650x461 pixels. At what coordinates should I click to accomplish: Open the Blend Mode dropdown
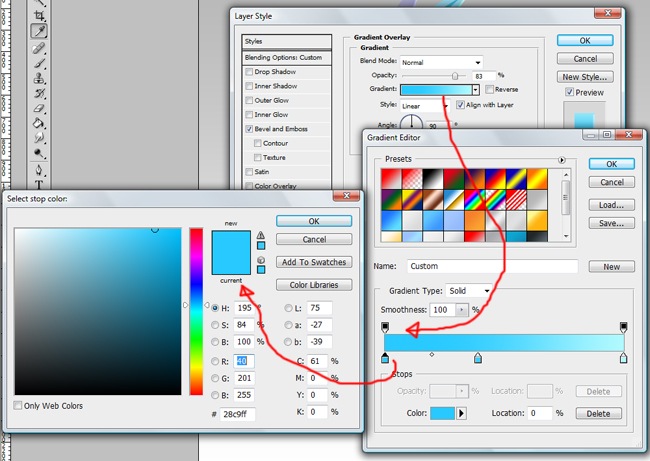tap(441, 61)
